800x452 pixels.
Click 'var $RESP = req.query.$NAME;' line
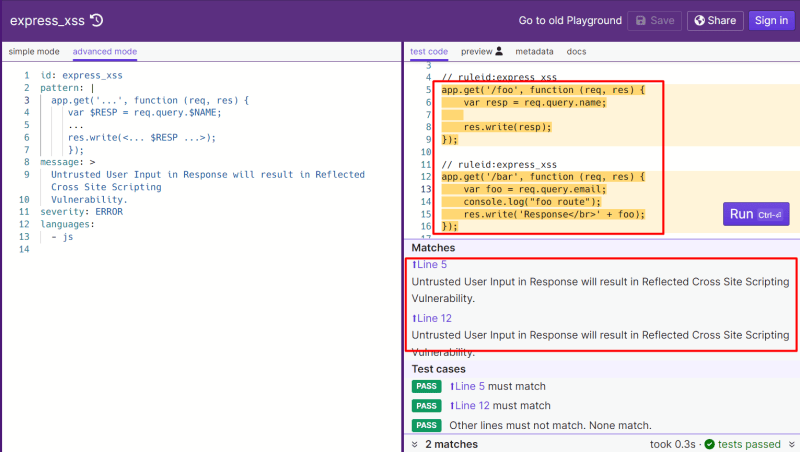click(144, 113)
